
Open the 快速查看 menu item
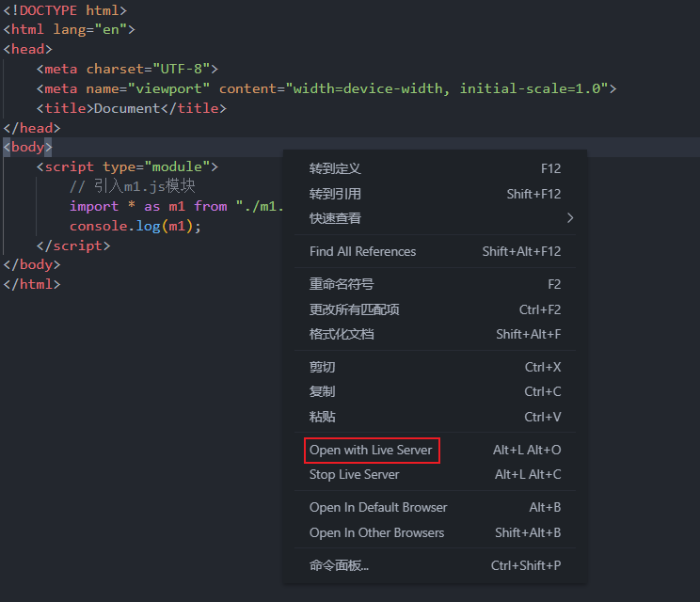click(x=335, y=218)
